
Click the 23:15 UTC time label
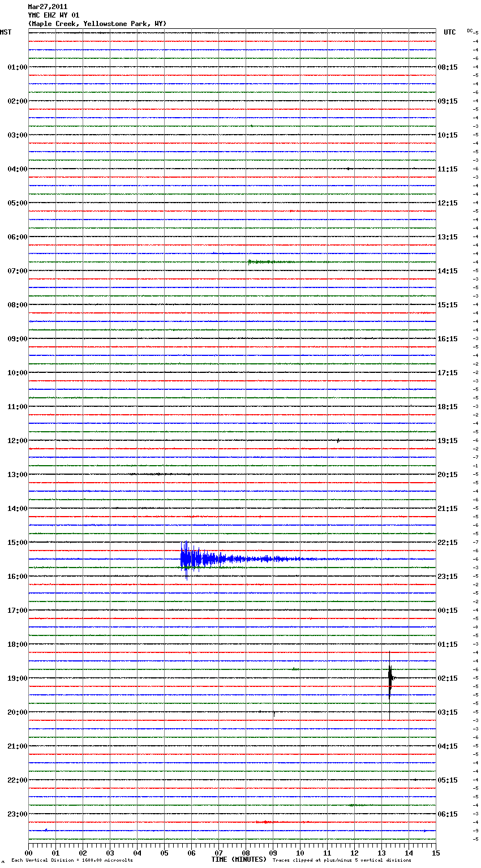(x=448, y=577)
